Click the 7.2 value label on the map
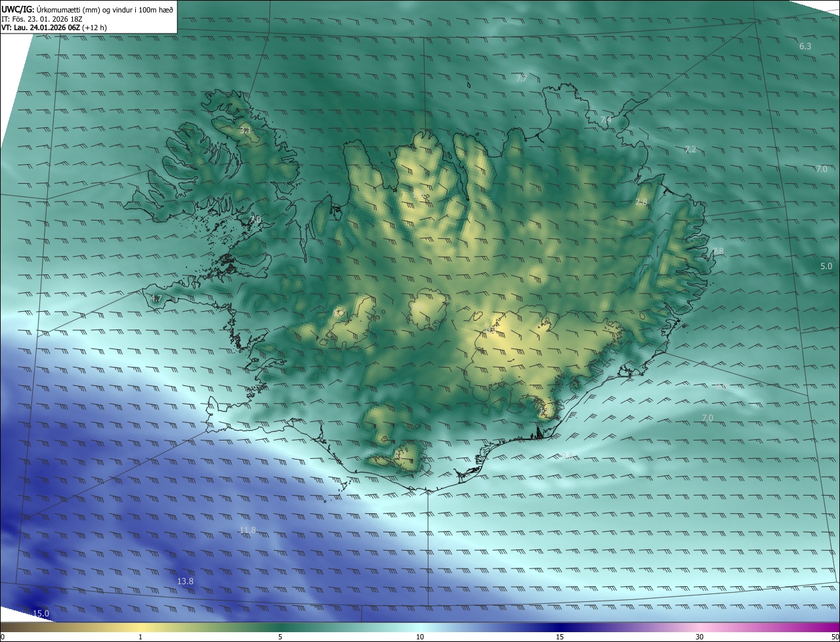Viewport: 840px width, 642px height. point(690,150)
